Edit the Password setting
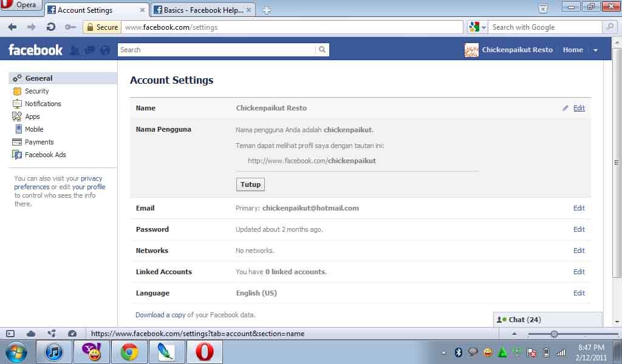 pyautogui.click(x=579, y=229)
